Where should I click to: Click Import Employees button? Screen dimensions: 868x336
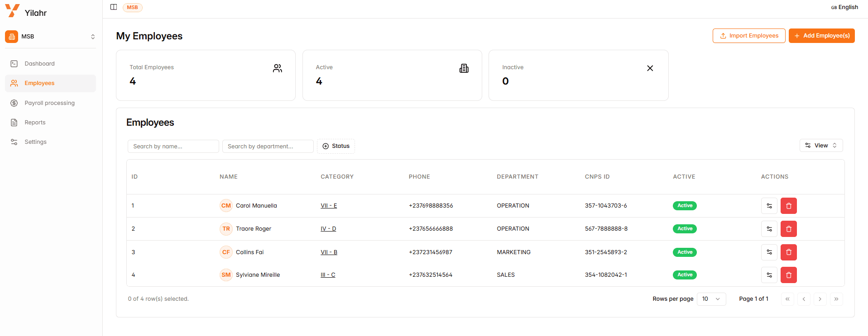[749, 36]
